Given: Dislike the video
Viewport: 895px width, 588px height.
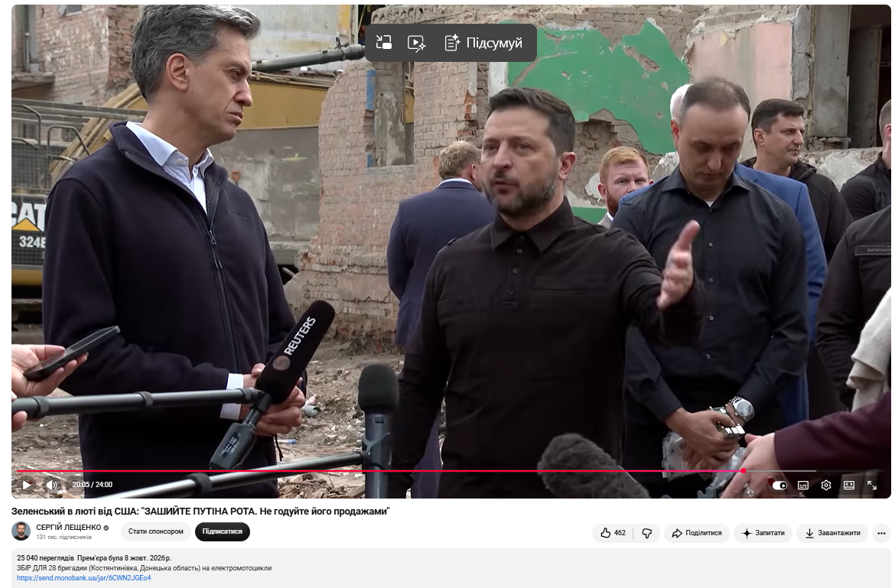Looking at the screenshot, I should pyautogui.click(x=646, y=533).
